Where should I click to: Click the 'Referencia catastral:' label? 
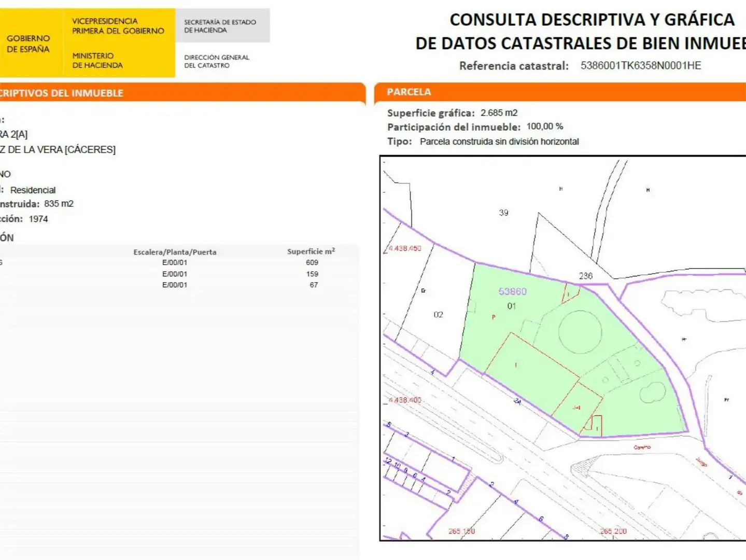click(x=514, y=66)
